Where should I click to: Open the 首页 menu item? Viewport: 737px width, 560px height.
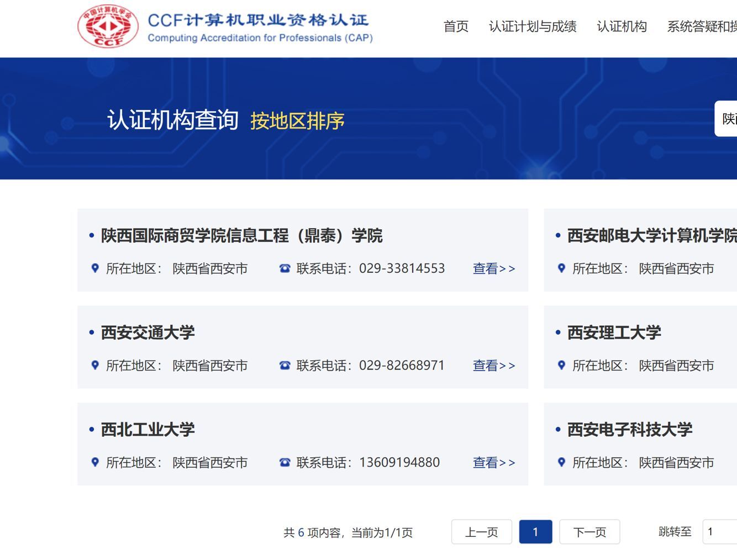click(x=456, y=27)
